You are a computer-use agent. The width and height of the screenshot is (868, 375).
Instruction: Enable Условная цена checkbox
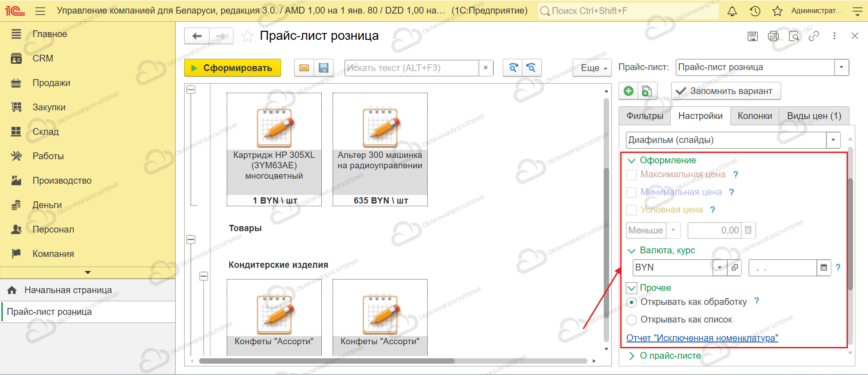pyautogui.click(x=631, y=210)
